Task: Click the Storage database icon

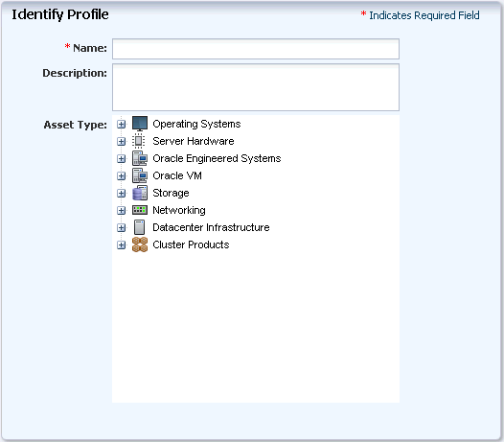Action: [x=140, y=193]
